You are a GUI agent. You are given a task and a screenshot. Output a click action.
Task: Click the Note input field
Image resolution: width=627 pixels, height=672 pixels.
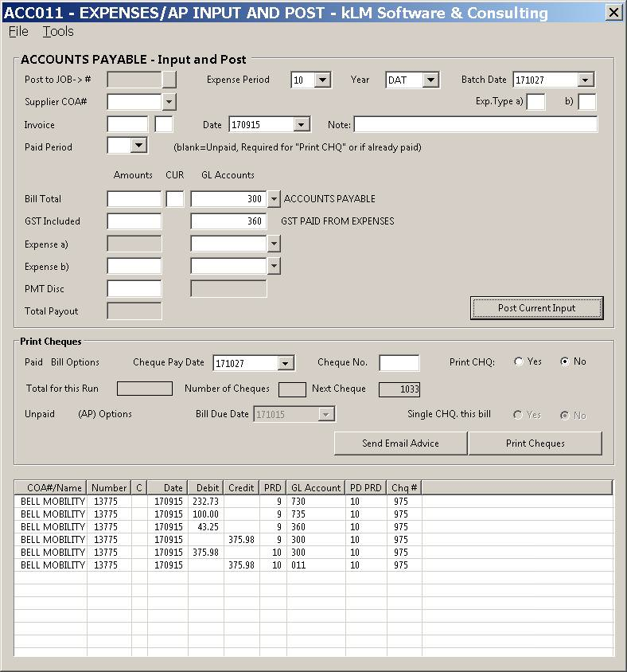click(476, 125)
